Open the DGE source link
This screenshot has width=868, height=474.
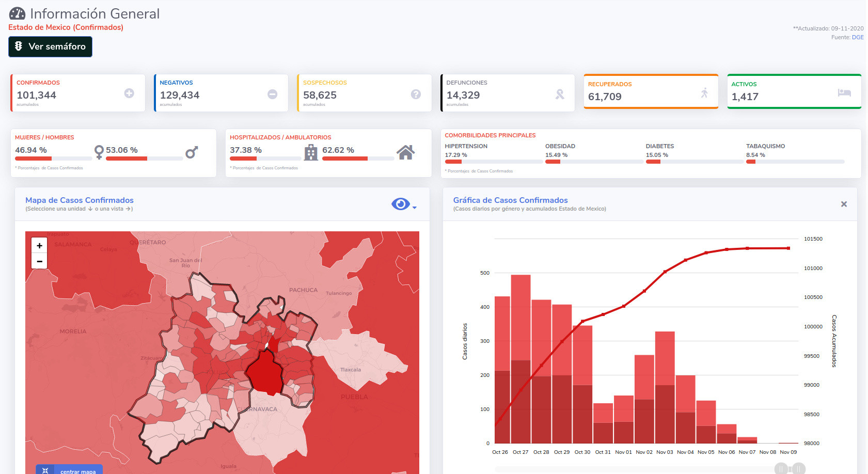[858, 37]
